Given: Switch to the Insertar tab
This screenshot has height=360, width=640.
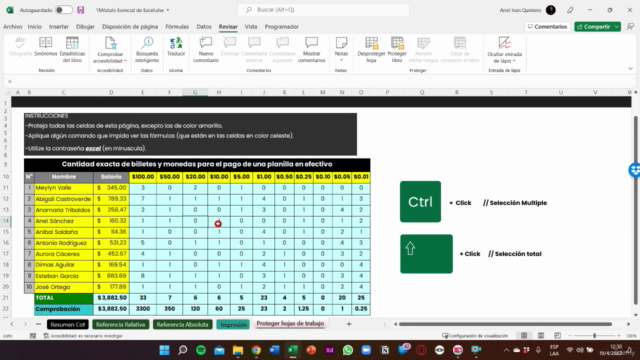Looking at the screenshot, I should [59, 27].
